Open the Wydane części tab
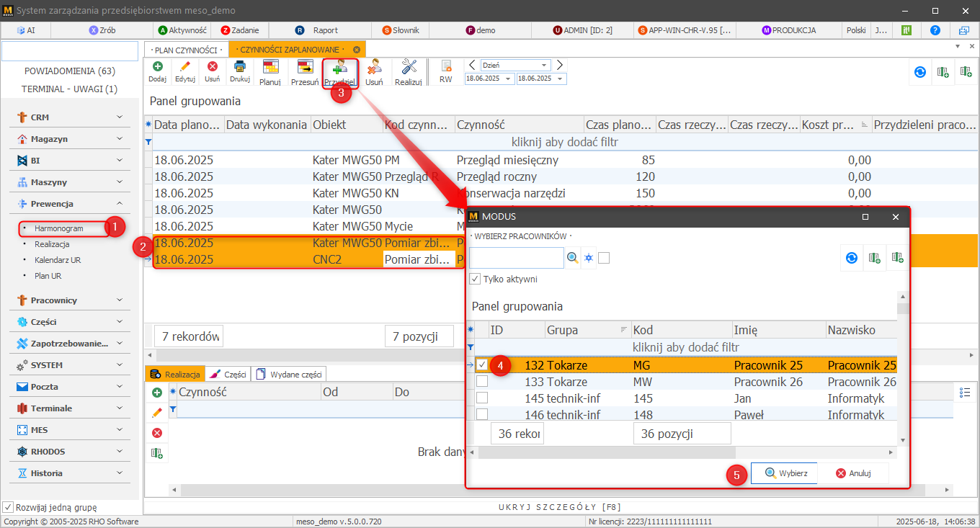This screenshot has width=980, height=528. point(288,374)
